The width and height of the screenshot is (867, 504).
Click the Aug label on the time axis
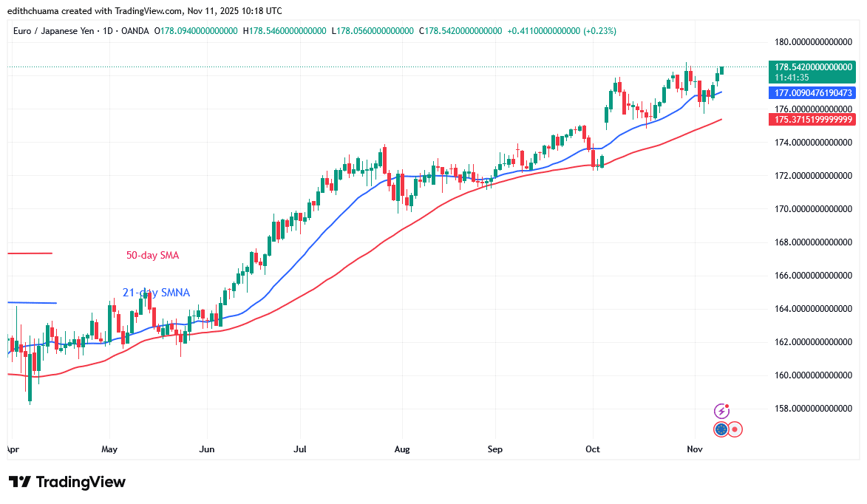click(401, 449)
